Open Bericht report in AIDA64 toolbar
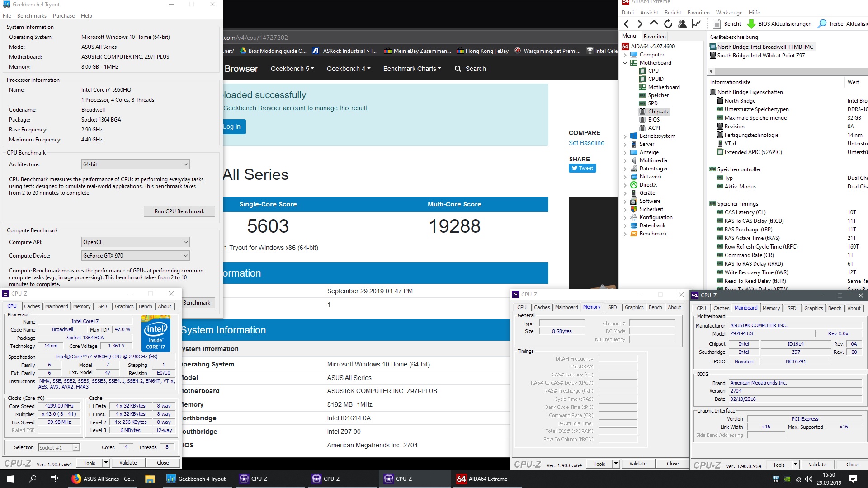This screenshot has width=868, height=488. click(x=727, y=24)
